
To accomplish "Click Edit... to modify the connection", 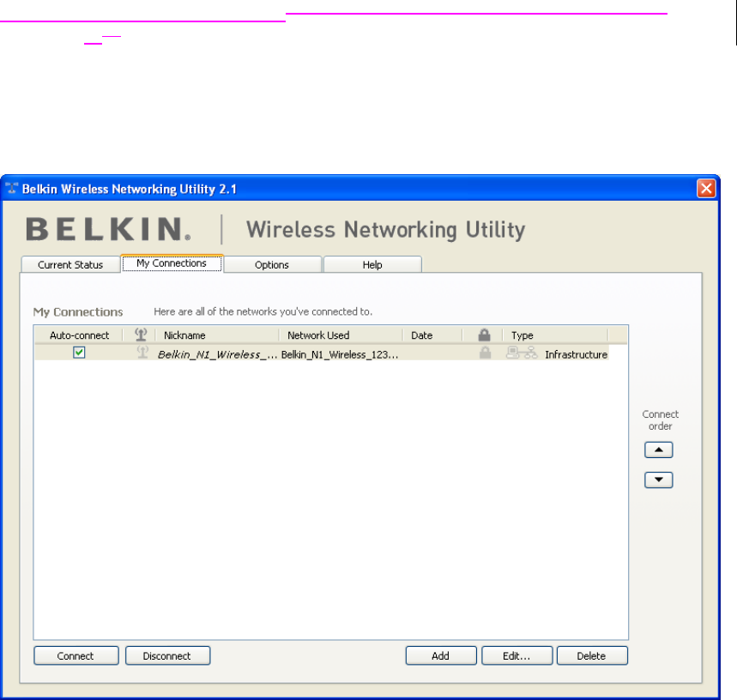I will pos(517,655).
